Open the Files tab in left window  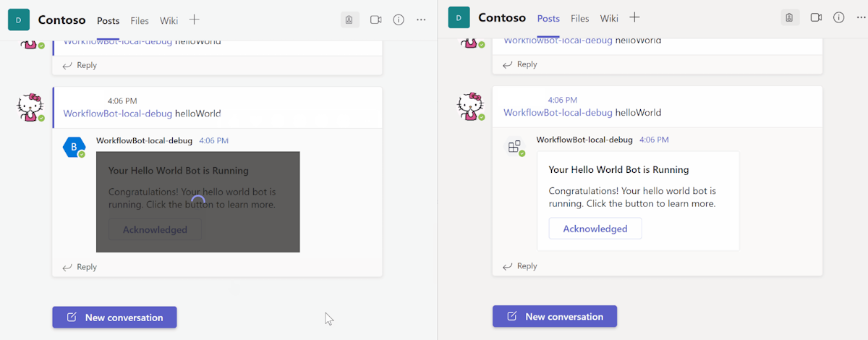pyautogui.click(x=140, y=20)
